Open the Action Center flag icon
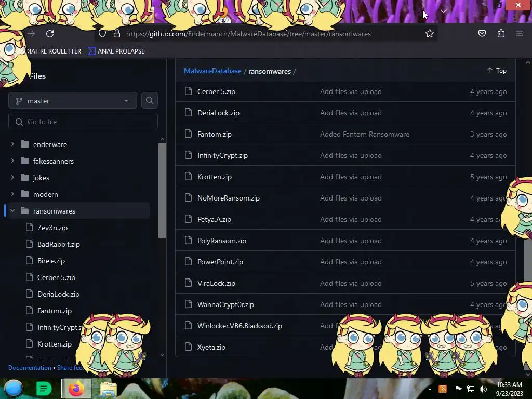 458,389
